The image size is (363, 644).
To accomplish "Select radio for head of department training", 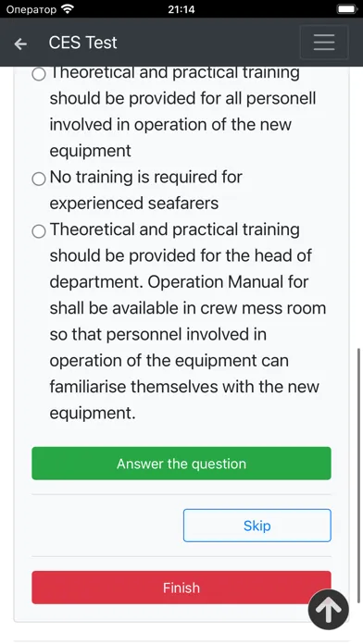I will 39,231.
